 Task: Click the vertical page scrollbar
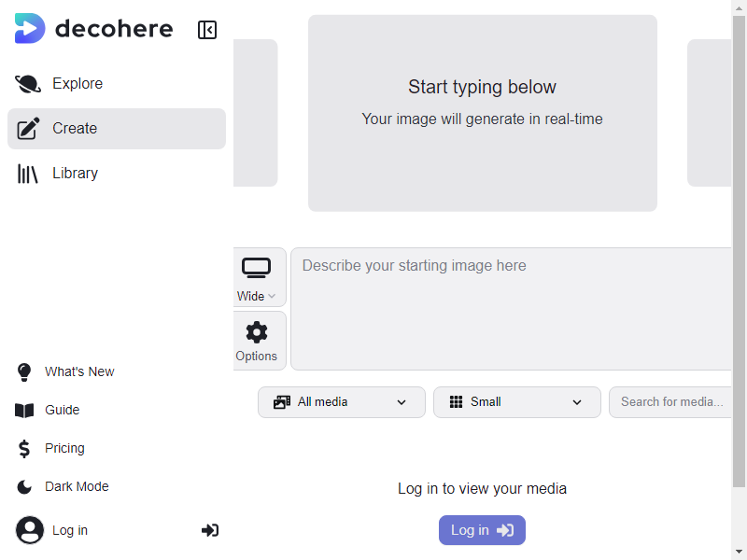[739, 280]
